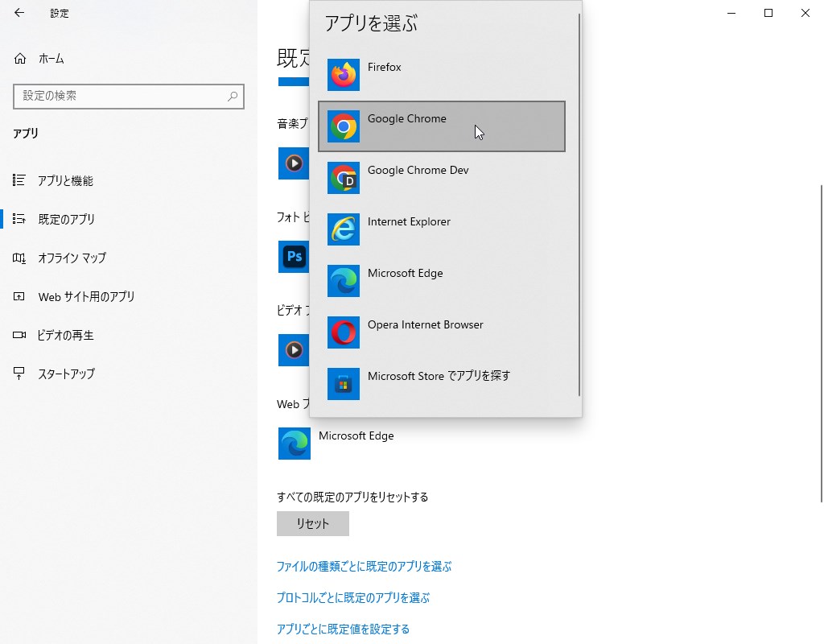Viewport: 824px width, 644px height.
Task: Choose the Firefox icon in app list
Action: tap(343, 75)
